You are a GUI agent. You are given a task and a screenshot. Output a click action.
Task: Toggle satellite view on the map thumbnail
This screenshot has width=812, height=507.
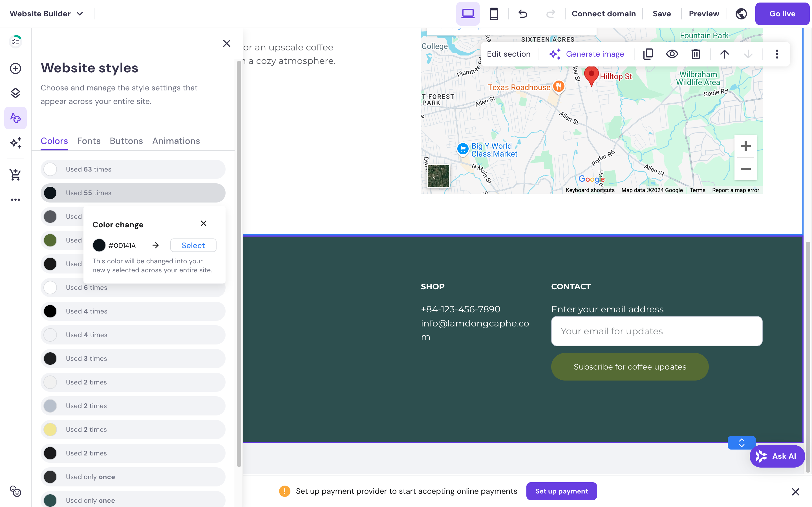pos(438,176)
